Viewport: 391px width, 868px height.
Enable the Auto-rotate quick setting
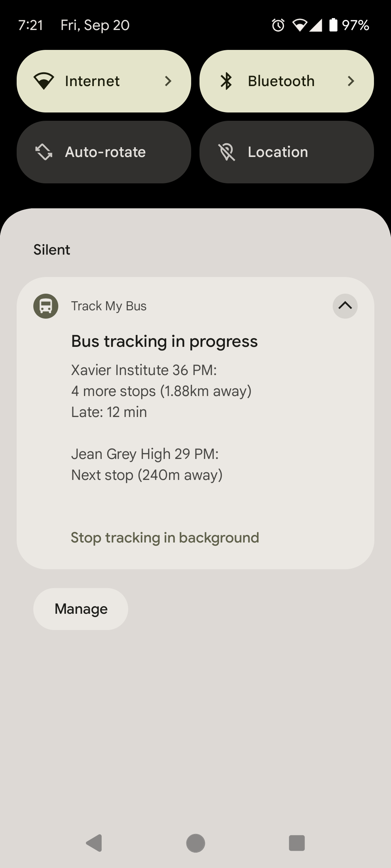pyautogui.click(x=103, y=152)
